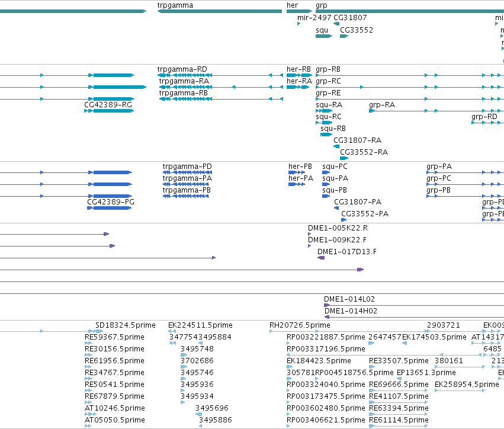
Task: Click clone DME1-014H02
Action: click(414, 317)
